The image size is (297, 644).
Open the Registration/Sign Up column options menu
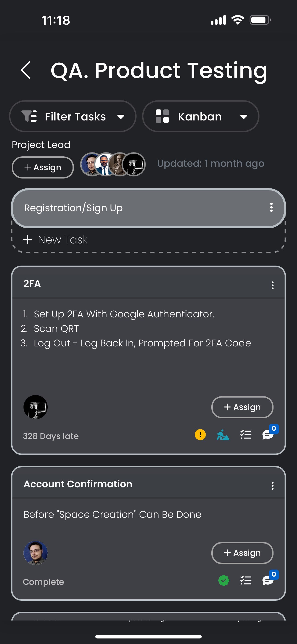pos(271,208)
